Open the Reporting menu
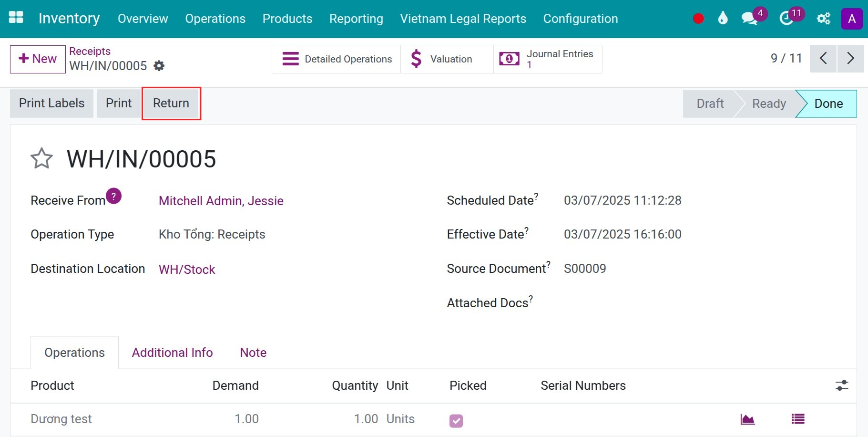This screenshot has height=437, width=868. pyautogui.click(x=356, y=19)
